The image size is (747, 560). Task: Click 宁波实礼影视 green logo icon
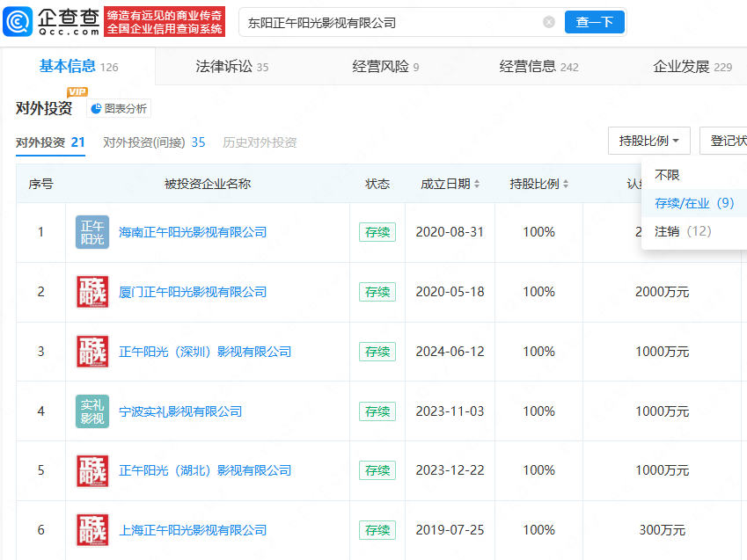(92, 411)
